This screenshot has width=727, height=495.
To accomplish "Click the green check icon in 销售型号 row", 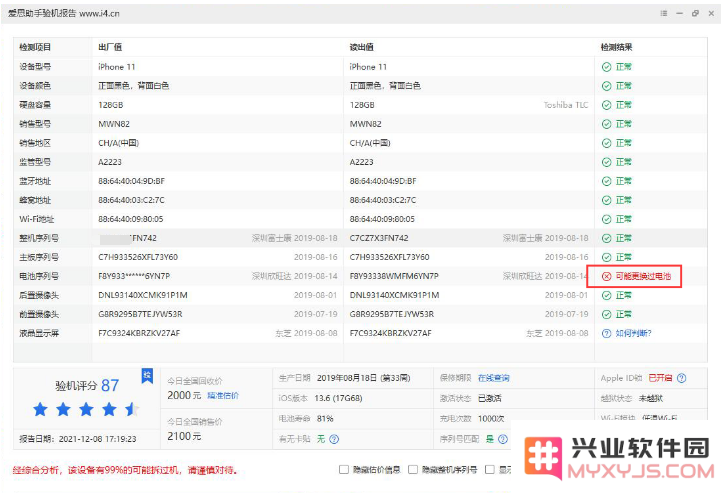I will (x=606, y=124).
